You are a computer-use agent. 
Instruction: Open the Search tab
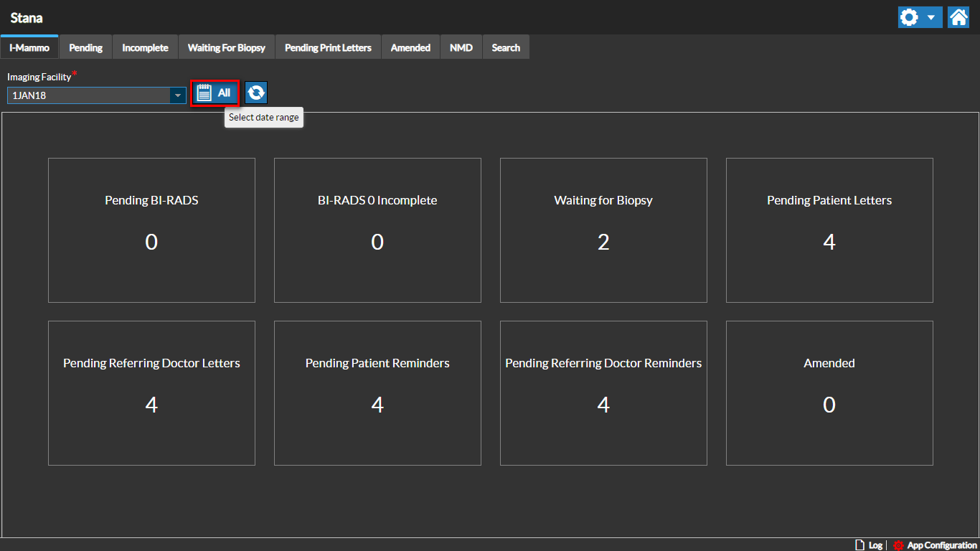506,47
